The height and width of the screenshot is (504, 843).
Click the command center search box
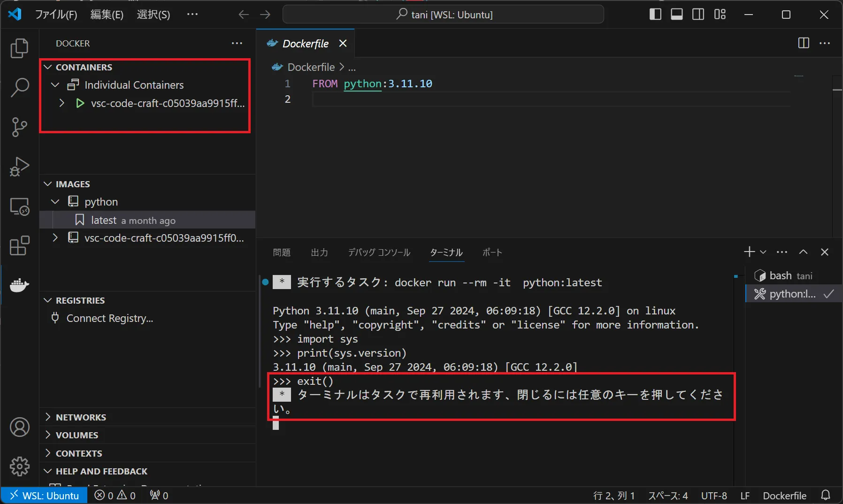point(443,15)
